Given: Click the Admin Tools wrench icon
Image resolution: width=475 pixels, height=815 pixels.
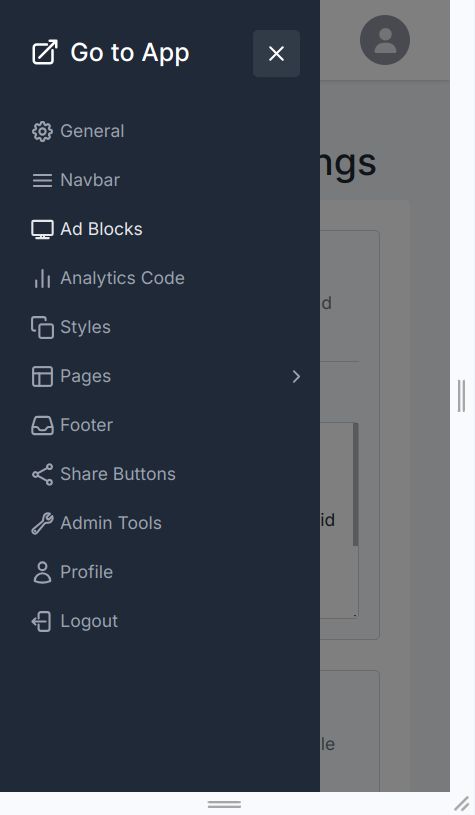Looking at the screenshot, I should point(42,523).
